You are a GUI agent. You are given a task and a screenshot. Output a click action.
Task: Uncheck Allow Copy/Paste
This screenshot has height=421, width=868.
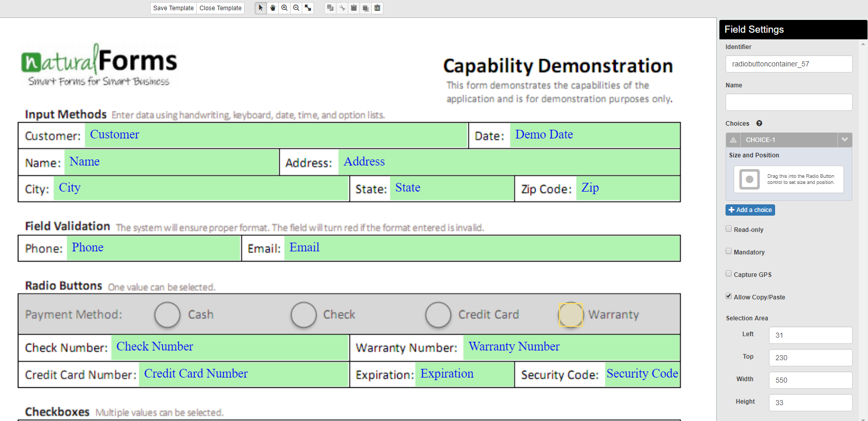(729, 296)
